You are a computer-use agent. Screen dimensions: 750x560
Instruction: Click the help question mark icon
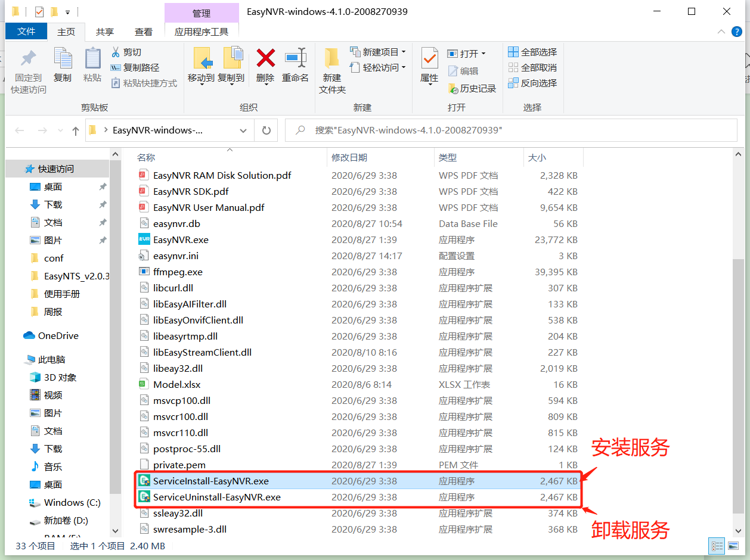coord(738,32)
